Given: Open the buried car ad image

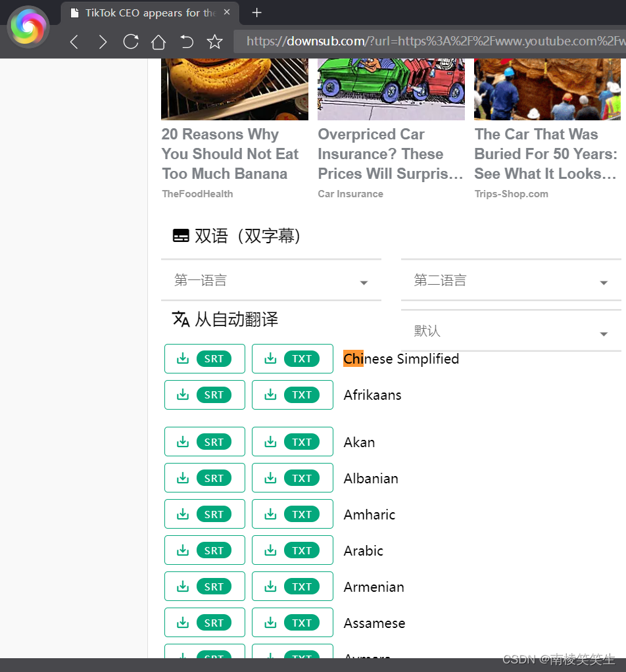Looking at the screenshot, I should click(x=548, y=89).
